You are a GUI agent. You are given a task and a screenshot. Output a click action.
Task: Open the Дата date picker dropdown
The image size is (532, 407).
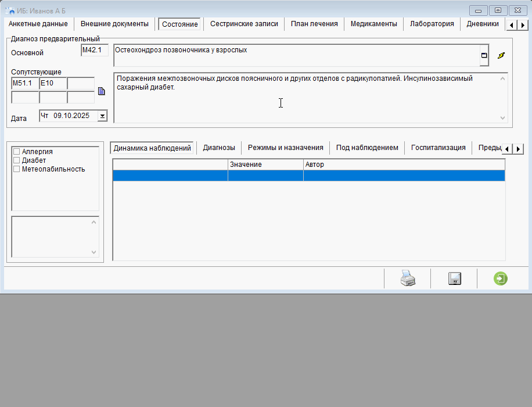102,116
